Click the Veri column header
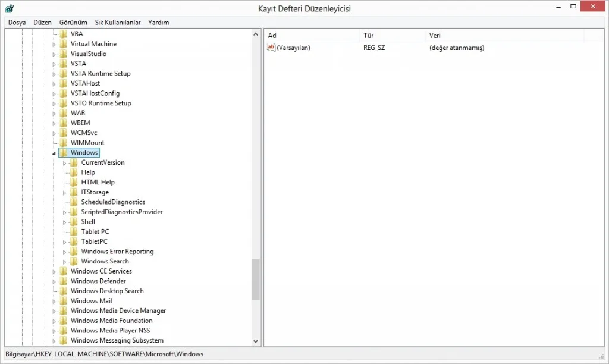The width and height of the screenshot is (609, 364). (504, 35)
